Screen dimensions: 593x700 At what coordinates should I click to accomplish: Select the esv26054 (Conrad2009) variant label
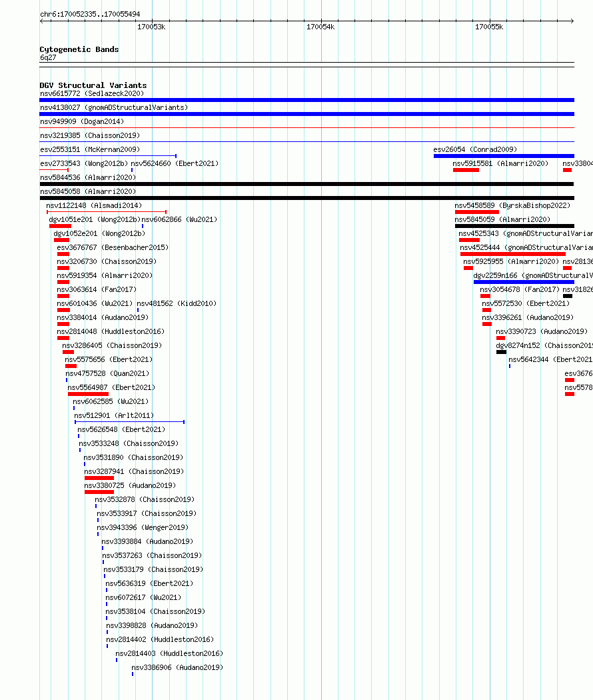pos(475,149)
